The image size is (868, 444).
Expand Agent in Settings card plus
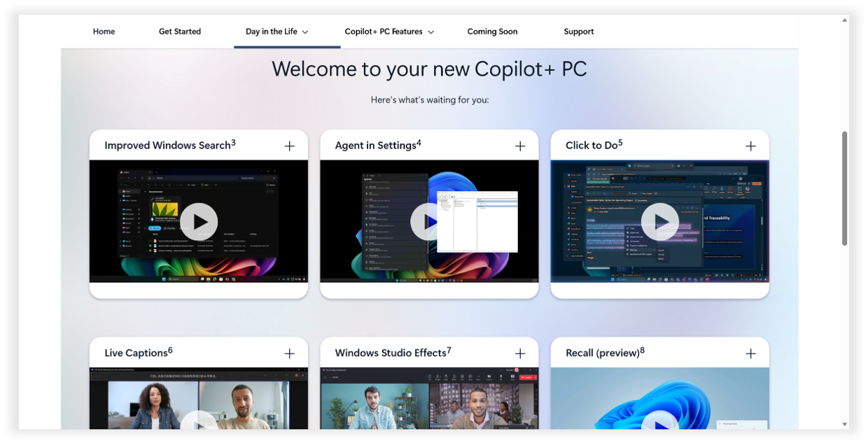520,146
